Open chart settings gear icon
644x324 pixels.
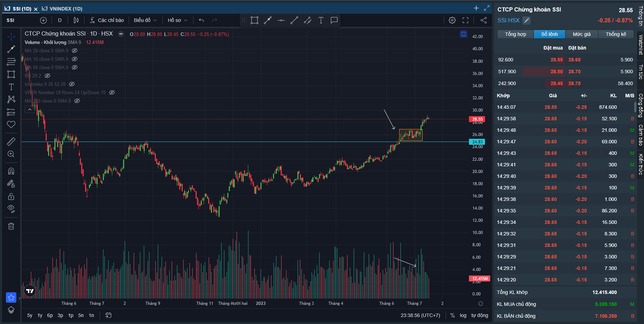pyautogui.click(x=452, y=20)
